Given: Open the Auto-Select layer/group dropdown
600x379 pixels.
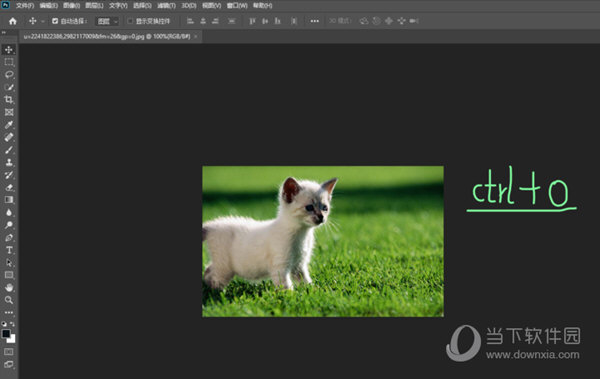Looking at the screenshot, I should click(107, 21).
